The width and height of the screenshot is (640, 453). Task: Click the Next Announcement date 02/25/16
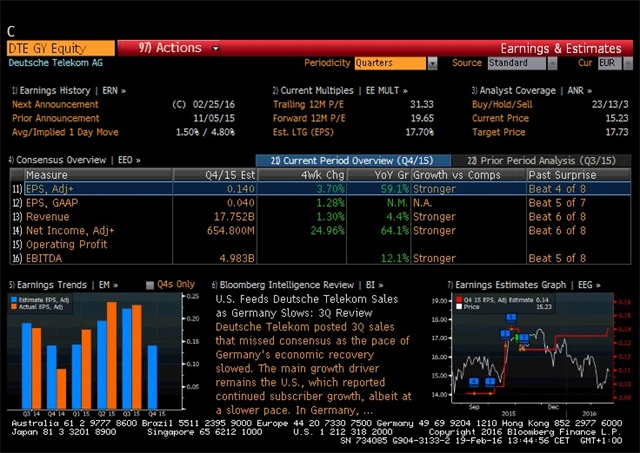point(213,104)
